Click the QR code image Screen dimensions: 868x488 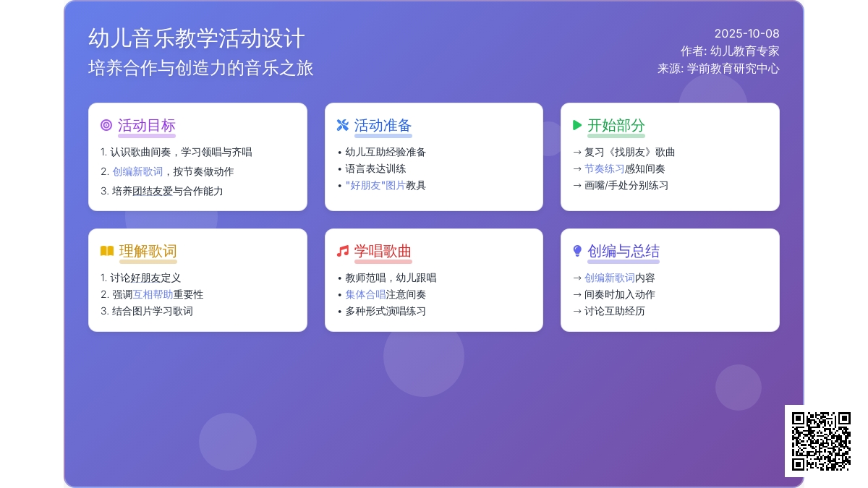point(821,441)
